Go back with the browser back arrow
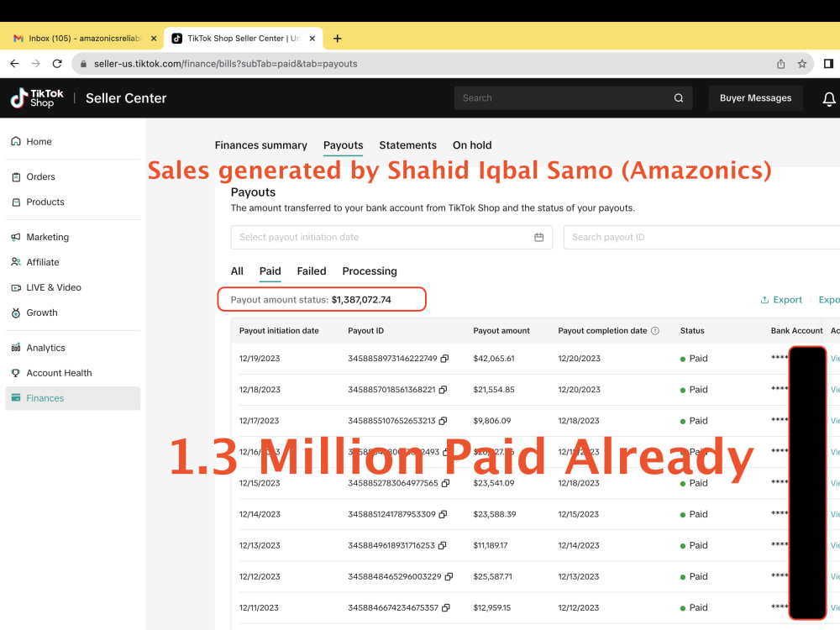Image resolution: width=840 pixels, height=630 pixels. click(14, 64)
